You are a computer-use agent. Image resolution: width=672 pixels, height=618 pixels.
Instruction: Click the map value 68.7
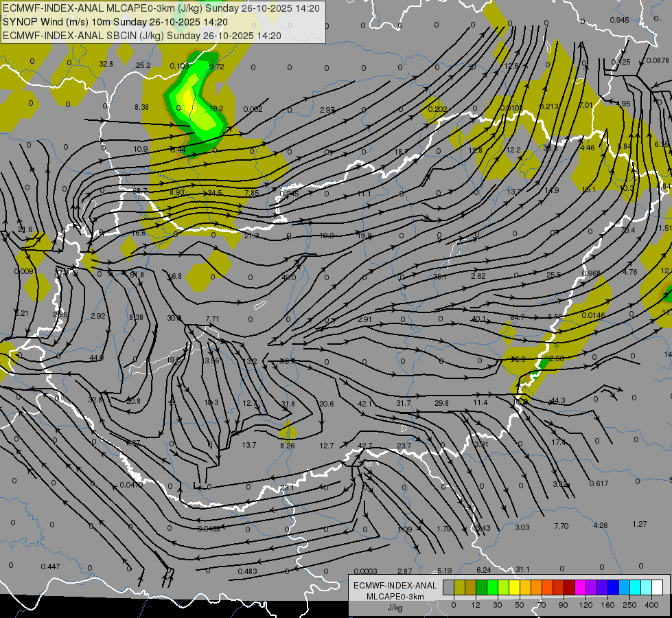tap(140, 191)
